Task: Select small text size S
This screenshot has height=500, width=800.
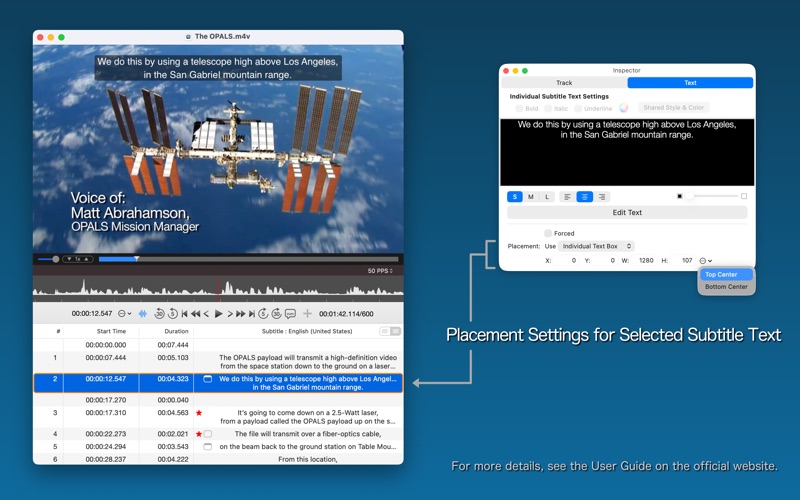Action: [515, 197]
